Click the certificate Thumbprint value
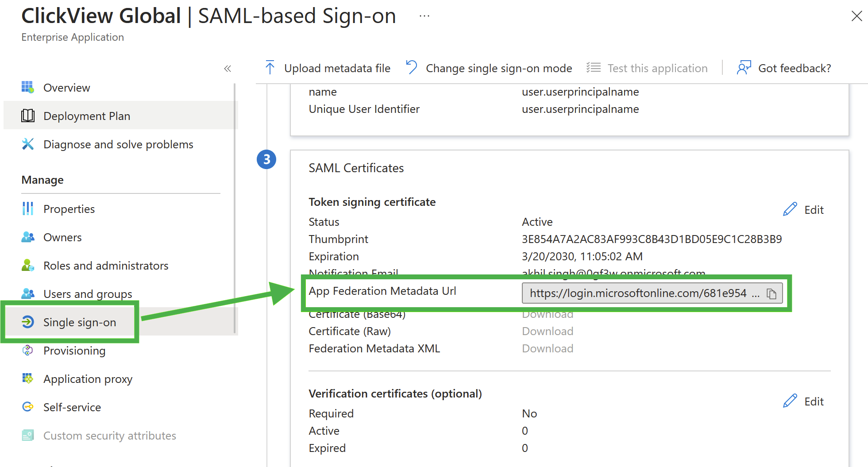 652,239
